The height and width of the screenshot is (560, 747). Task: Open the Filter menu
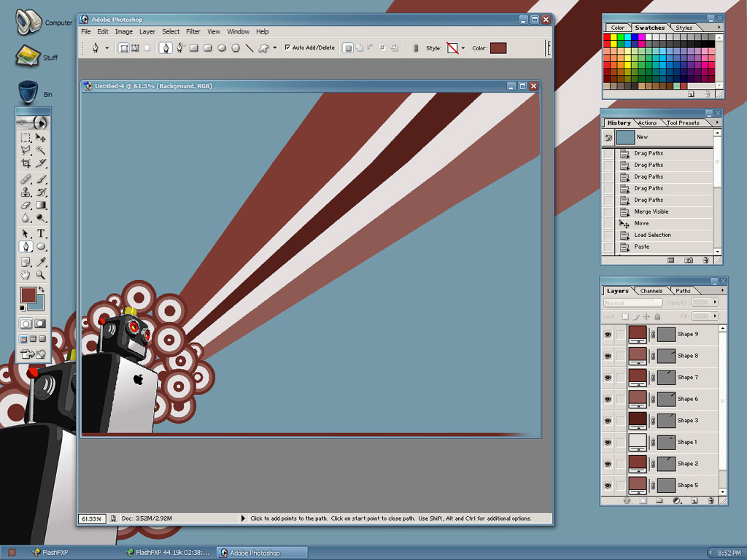[193, 31]
